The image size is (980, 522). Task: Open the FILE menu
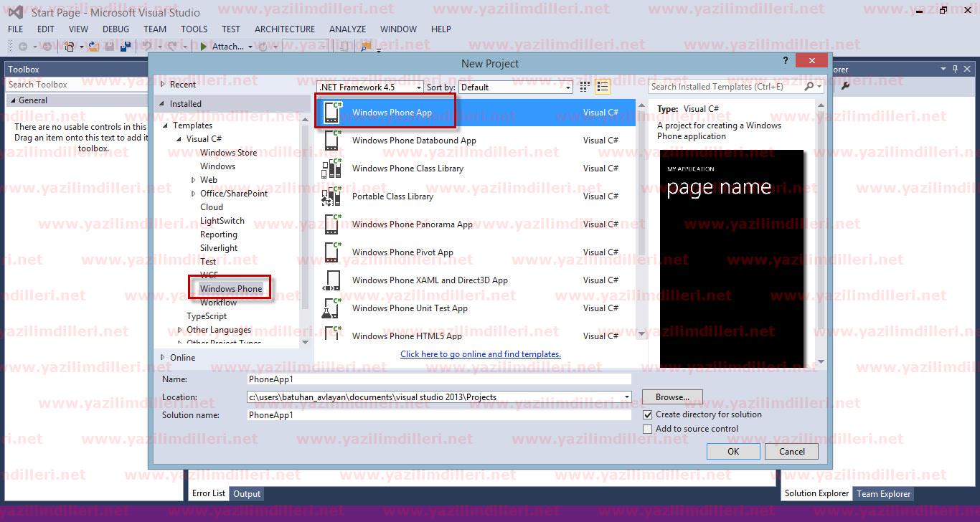click(15, 29)
